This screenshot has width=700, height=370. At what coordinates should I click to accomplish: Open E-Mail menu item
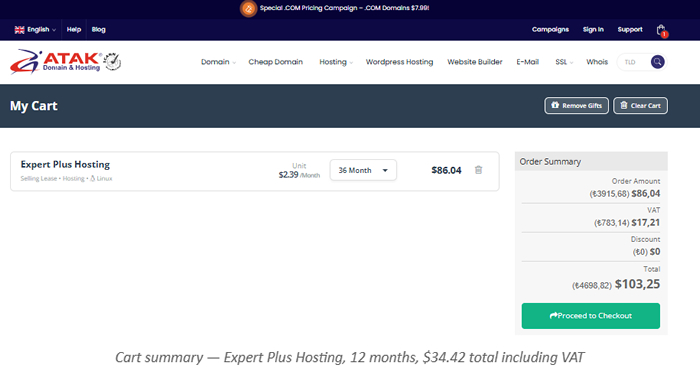[x=527, y=62]
